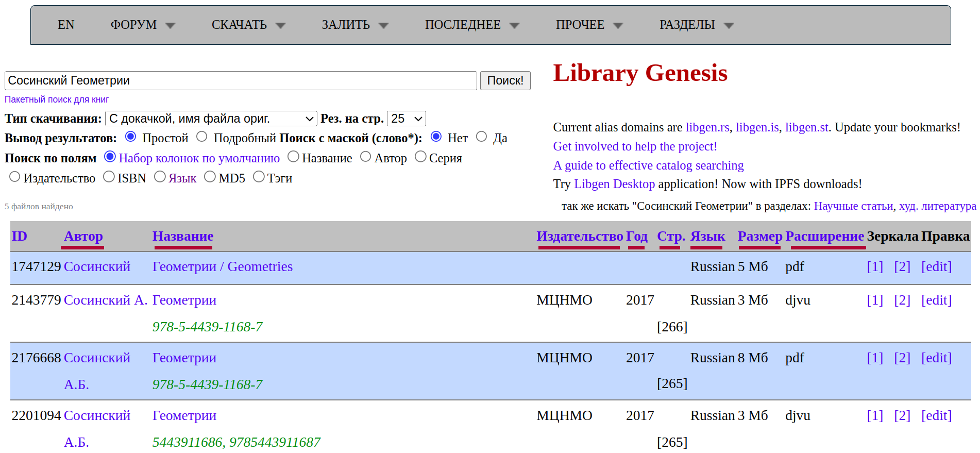Screen dimensions: 980x453
Task: Sort results by Язык column header
Action: (707, 236)
